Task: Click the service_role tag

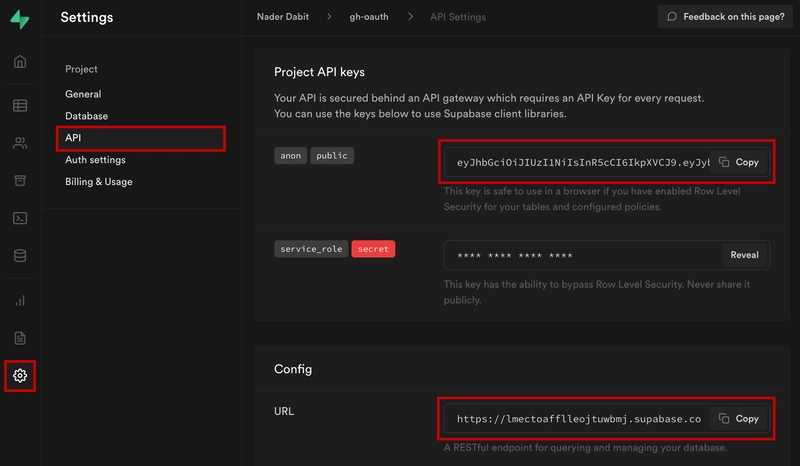Action: (311, 249)
